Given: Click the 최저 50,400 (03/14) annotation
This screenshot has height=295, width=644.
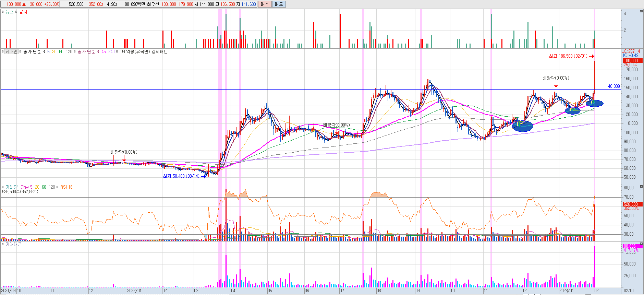Looking at the screenshot, I should (x=181, y=176).
